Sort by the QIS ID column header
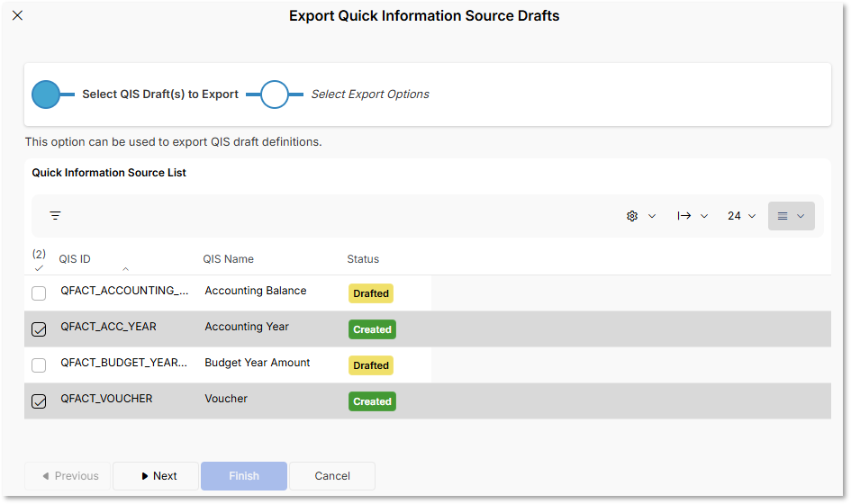 click(75, 259)
